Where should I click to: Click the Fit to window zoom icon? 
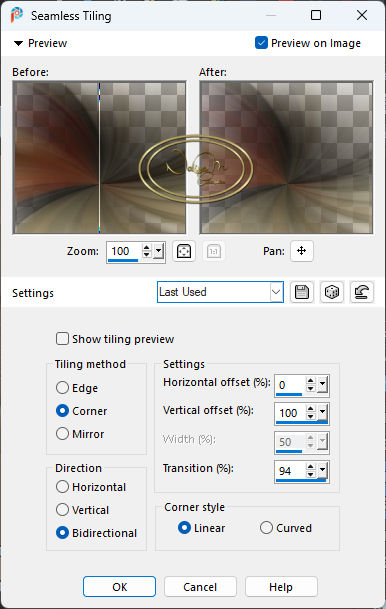coord(184,251)
